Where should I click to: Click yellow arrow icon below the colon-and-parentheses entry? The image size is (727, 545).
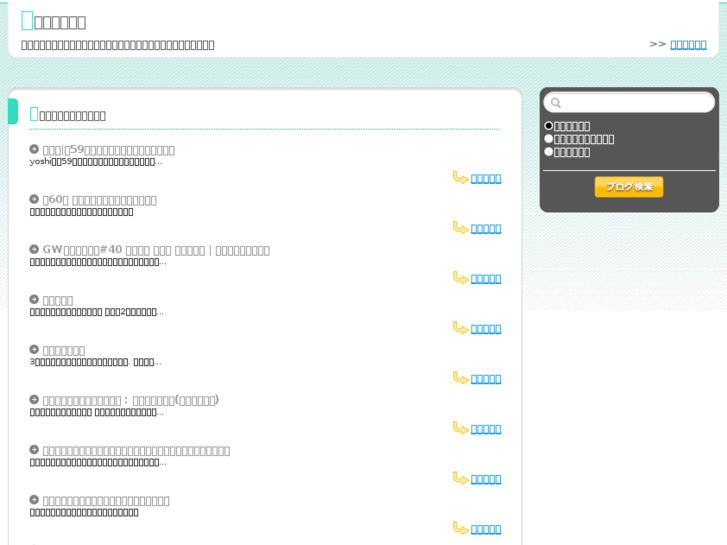(x=460, y=428)
